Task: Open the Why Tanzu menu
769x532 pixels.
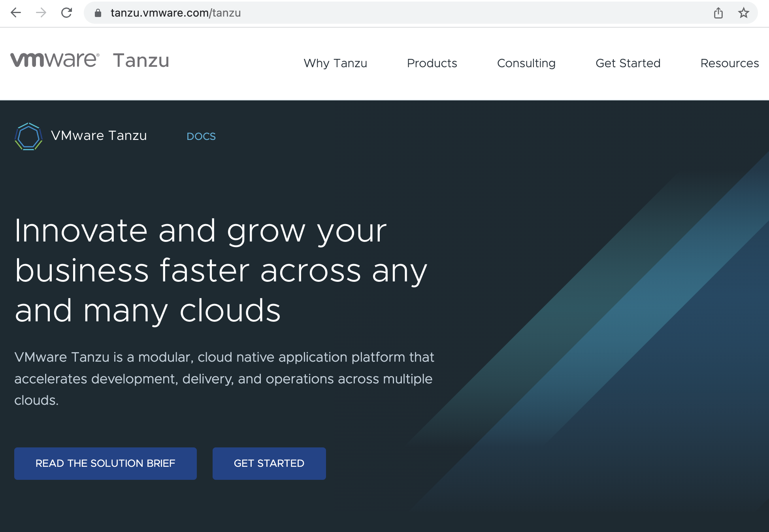Action: [x=335, y=63]
